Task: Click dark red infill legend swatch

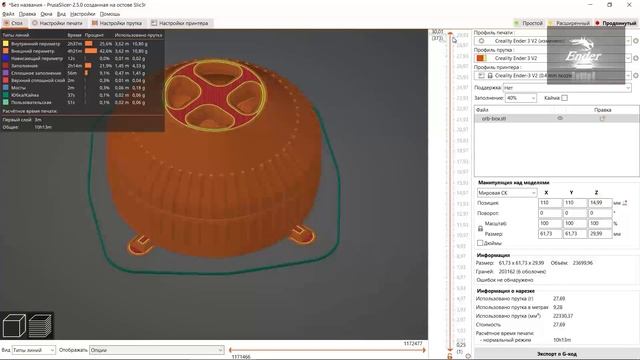Action: (x=6, y=66)
